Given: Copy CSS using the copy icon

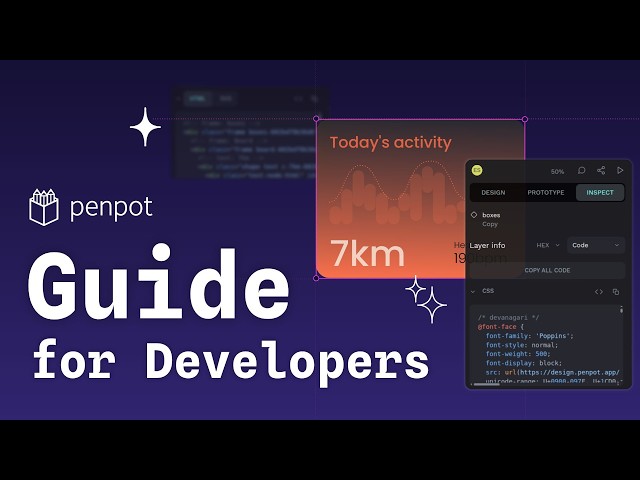Looking at the screenshot, I should (x=616, y=291).
